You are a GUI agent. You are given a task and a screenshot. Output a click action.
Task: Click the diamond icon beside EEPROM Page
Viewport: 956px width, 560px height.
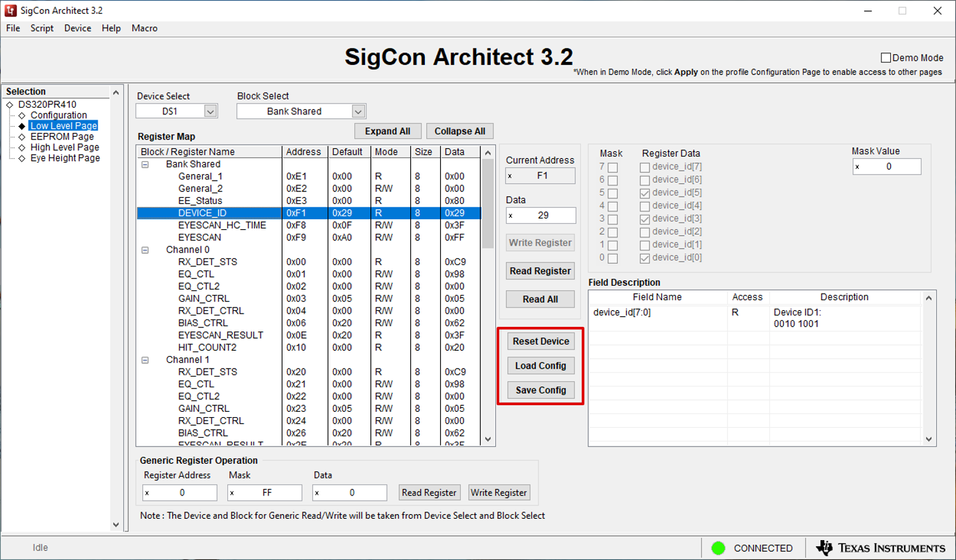coord(22,136)
